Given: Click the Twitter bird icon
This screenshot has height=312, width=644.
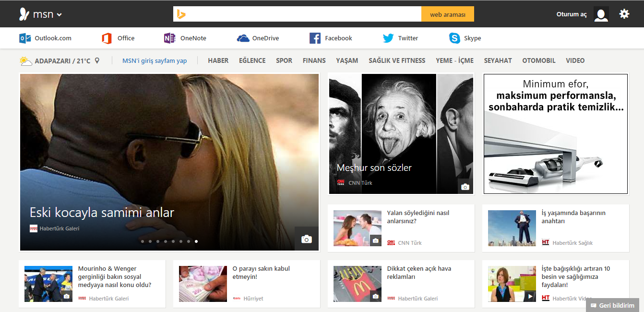Looking at the screenshot, I should click(388, 38).
